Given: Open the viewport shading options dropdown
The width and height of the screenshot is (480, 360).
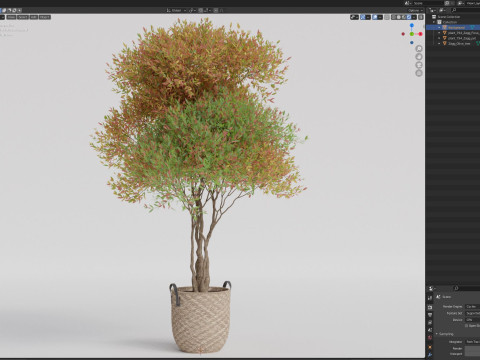Looking at the screenshot, I should pyautogui.click(x=414, y=17).
